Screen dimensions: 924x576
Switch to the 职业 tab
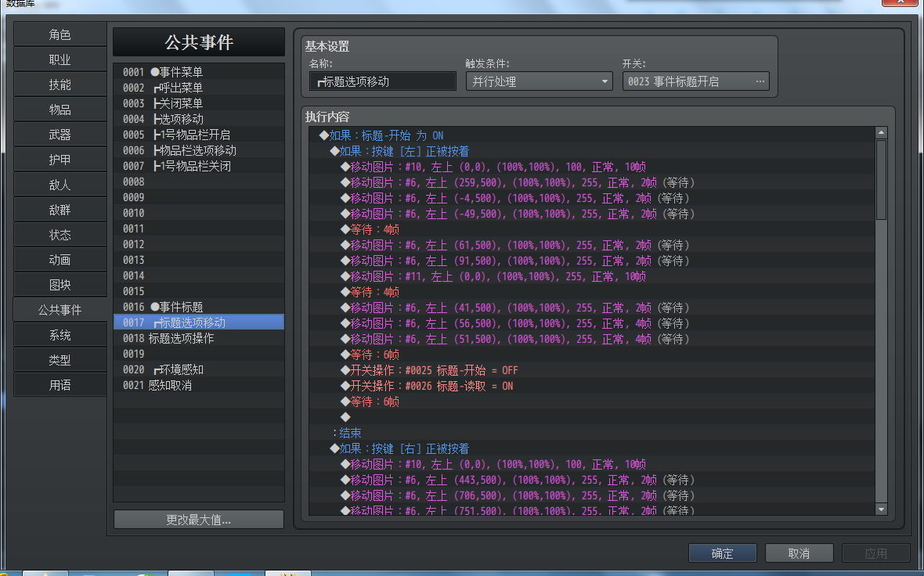pos(60,59)
